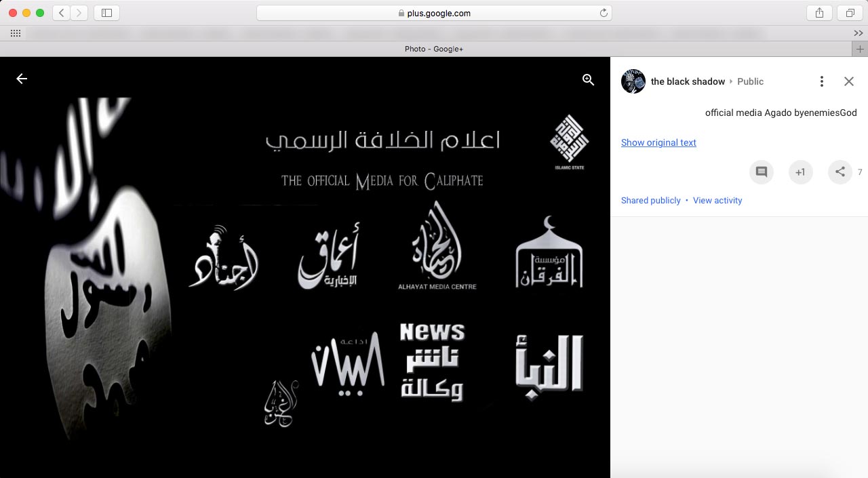Reload the page from the address bar

point(603,13)
